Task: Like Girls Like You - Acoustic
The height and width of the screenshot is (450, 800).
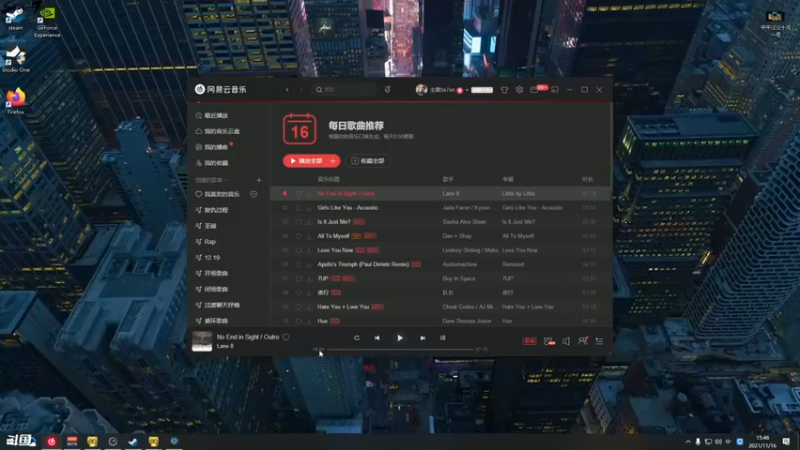Action: tap(298, 208)
